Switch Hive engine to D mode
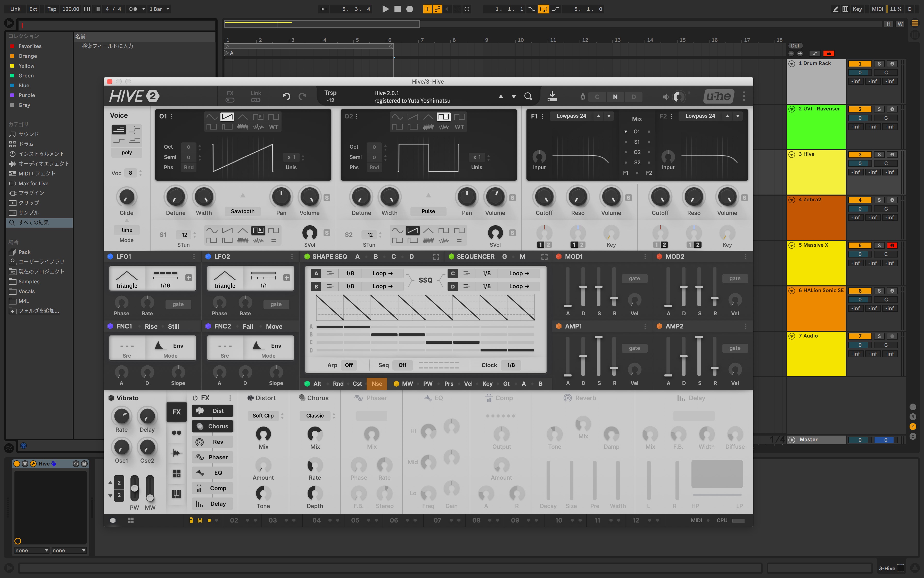924x578 pixels. coord(633,97)
